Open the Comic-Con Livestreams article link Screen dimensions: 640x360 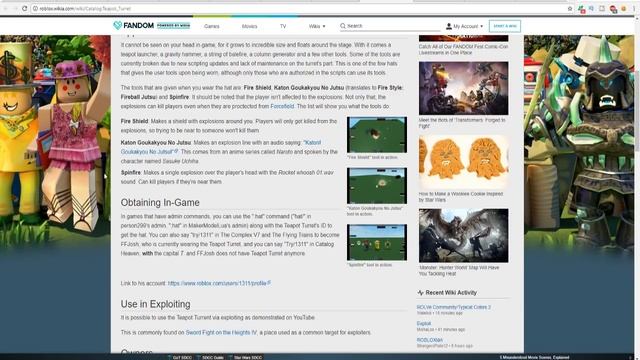[x=463, y=50]
